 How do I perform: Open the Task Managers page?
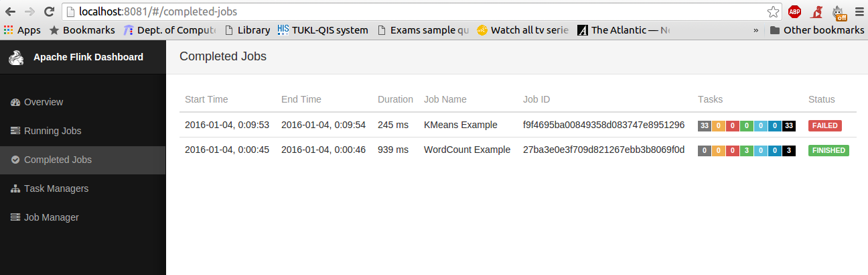56,189
